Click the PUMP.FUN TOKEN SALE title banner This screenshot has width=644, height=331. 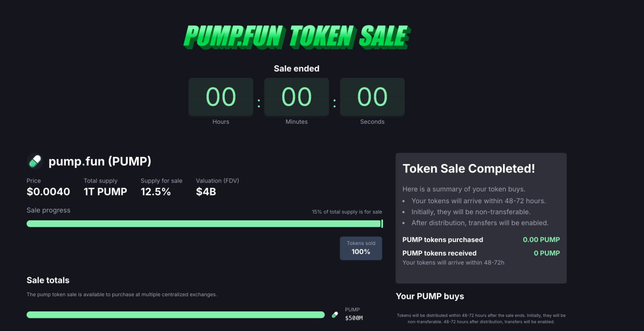point(297,37)
